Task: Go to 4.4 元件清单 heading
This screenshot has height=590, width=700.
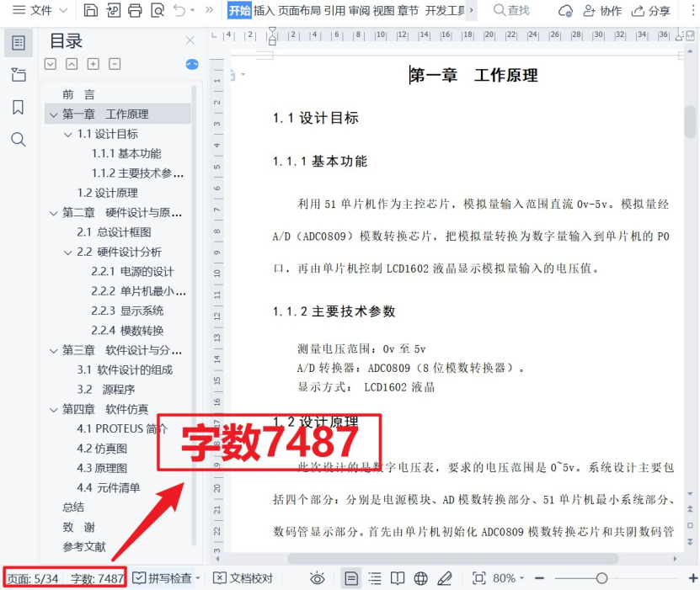Action: coord(109,487)
